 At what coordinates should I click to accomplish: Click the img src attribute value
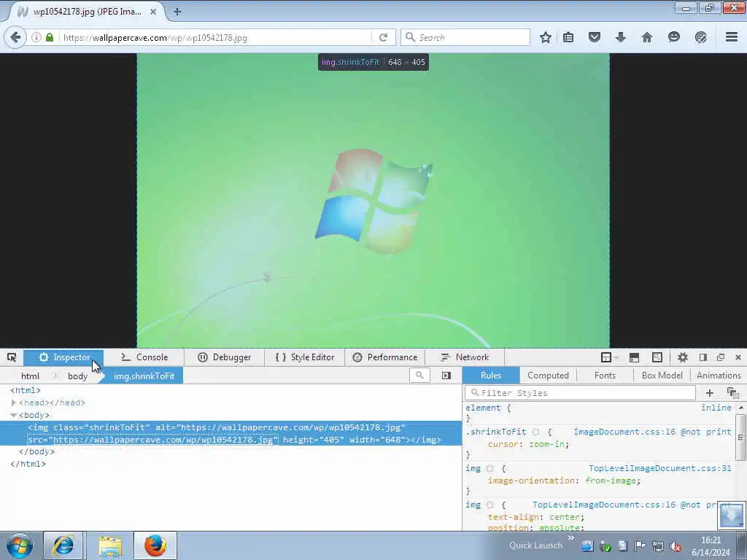click(x=163, y=440)
